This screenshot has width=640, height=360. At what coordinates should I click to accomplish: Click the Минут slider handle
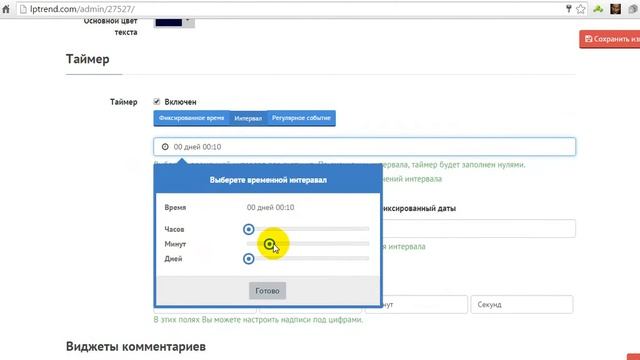269,244
